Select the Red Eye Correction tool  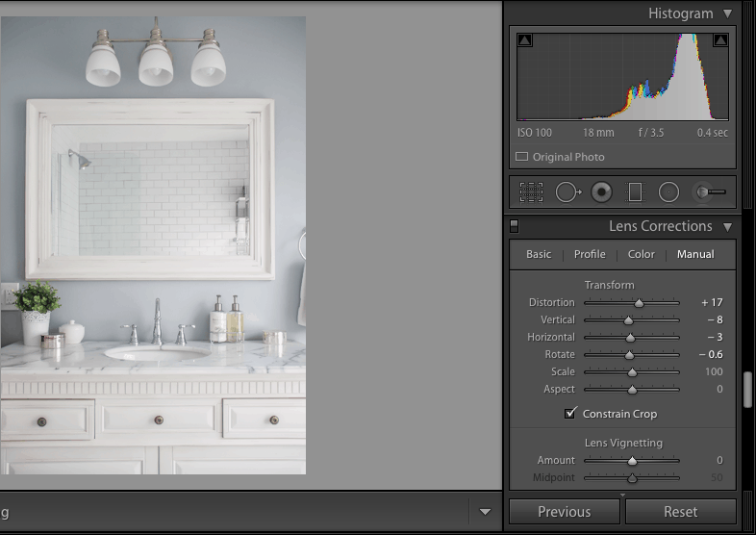click(x=601, y=192)
